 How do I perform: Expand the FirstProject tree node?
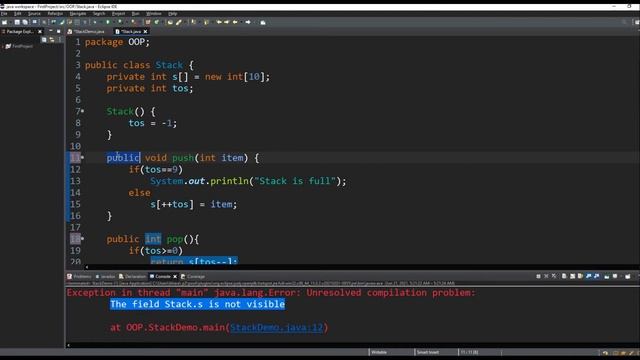(x=2, y=47)
